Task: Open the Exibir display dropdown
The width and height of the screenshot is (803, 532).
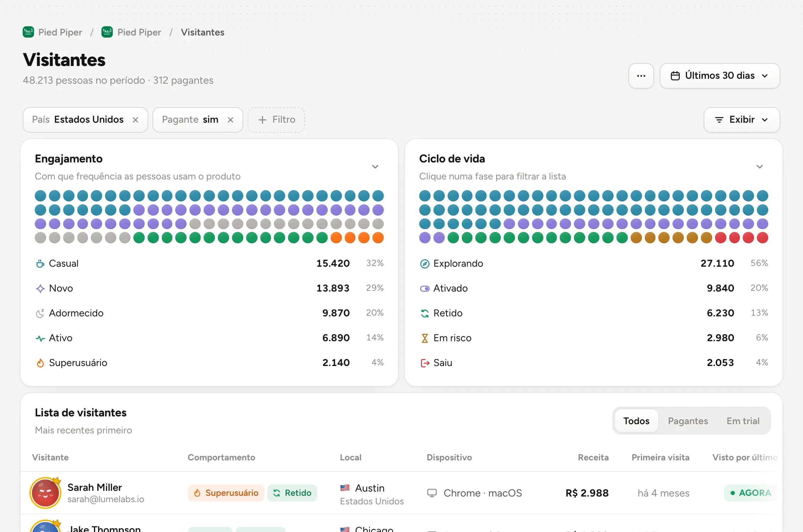Action: click(742, 120)
